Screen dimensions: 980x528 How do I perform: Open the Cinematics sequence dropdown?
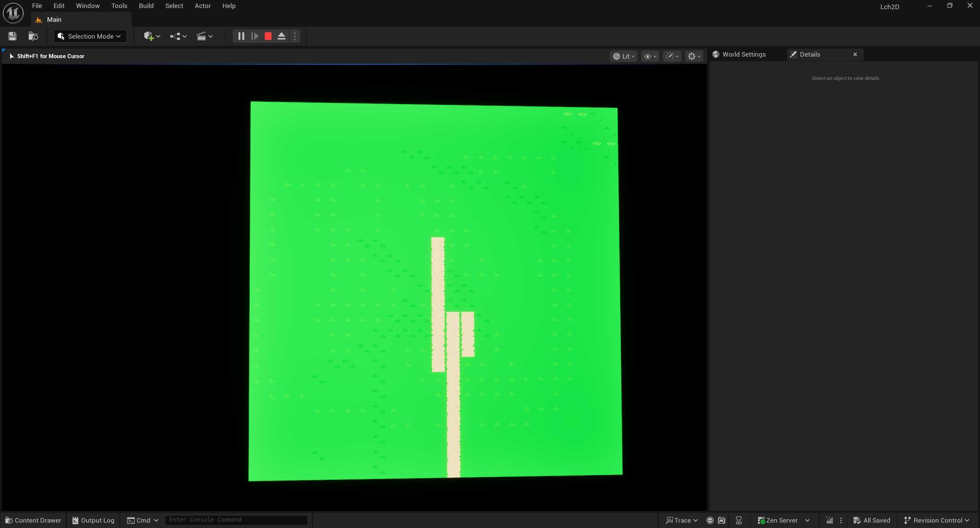point(204,36)
